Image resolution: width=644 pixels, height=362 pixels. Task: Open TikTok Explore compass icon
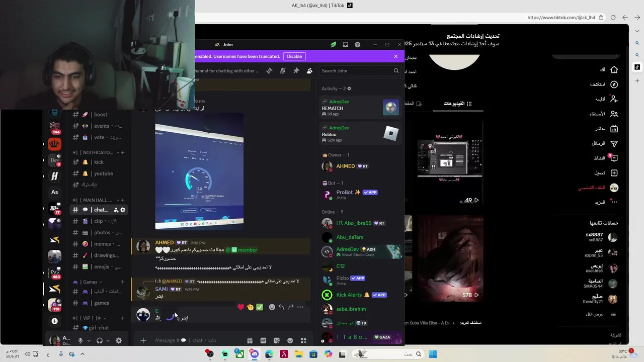click(x=614, y=84)
